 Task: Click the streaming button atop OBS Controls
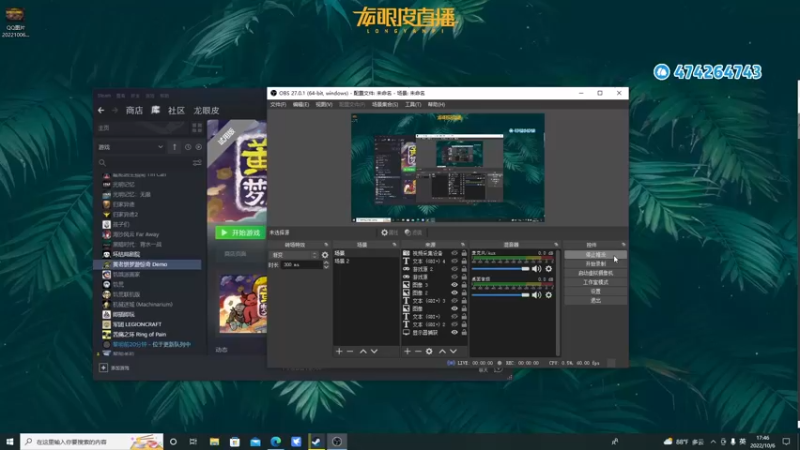(595, 255)
